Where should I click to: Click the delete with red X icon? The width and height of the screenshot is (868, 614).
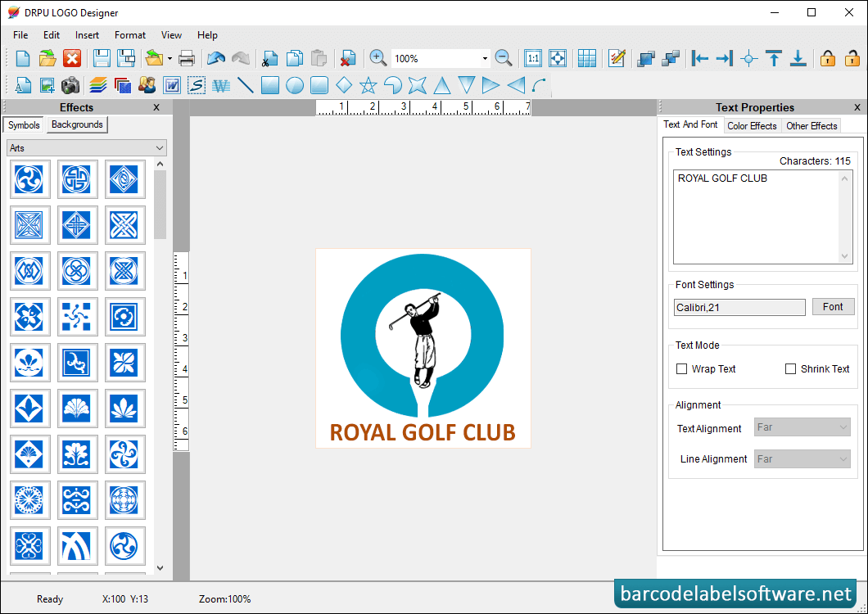point(348,58)
